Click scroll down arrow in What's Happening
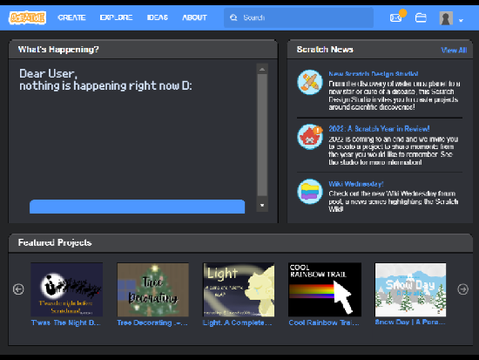 [x=262, y=205]
